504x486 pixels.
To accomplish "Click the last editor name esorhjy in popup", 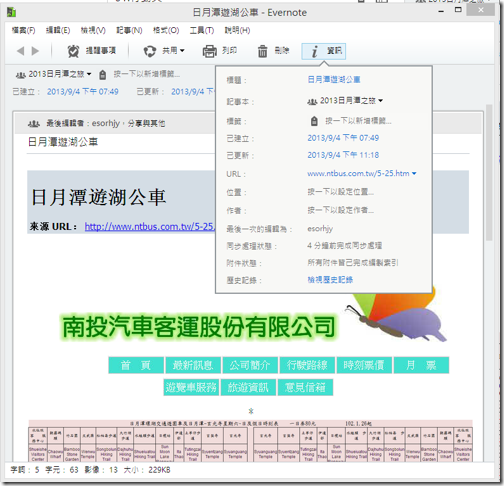I will (x=320, y=229).
